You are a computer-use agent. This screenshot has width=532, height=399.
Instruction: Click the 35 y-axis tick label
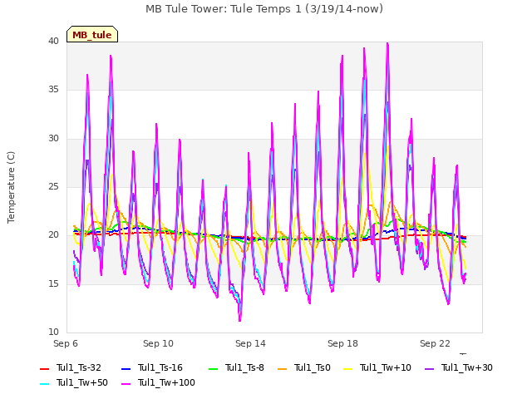click(53, 90)
